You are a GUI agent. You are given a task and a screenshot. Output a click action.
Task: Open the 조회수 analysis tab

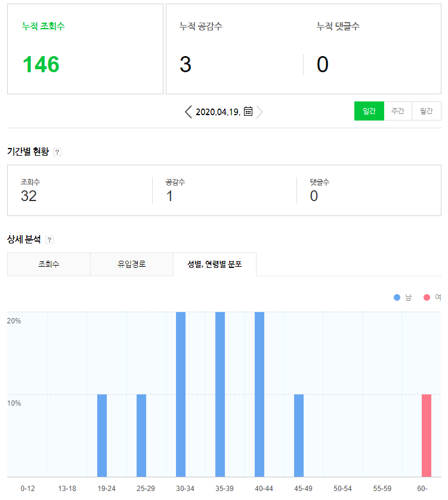pos(49,264)
